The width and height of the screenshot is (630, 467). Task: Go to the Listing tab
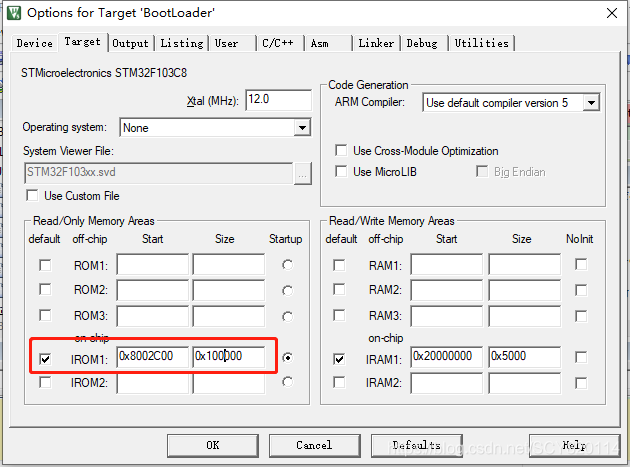click(182, 43)
